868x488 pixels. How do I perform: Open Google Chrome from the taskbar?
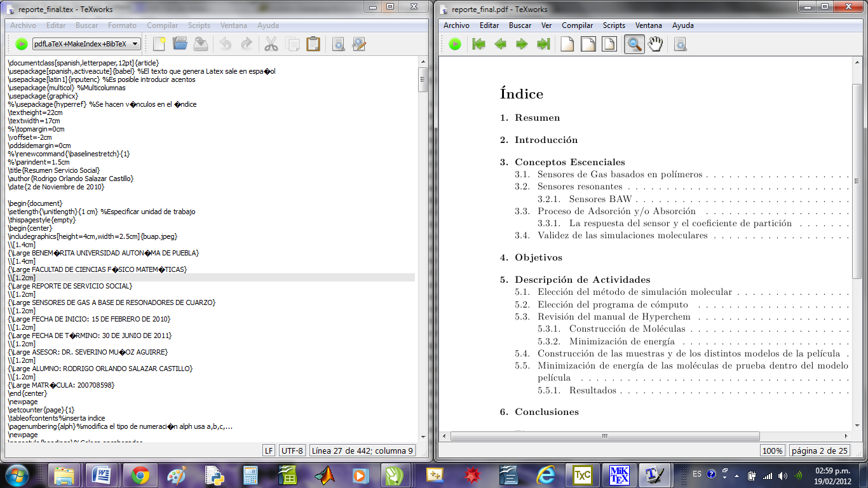pos(140,475)
